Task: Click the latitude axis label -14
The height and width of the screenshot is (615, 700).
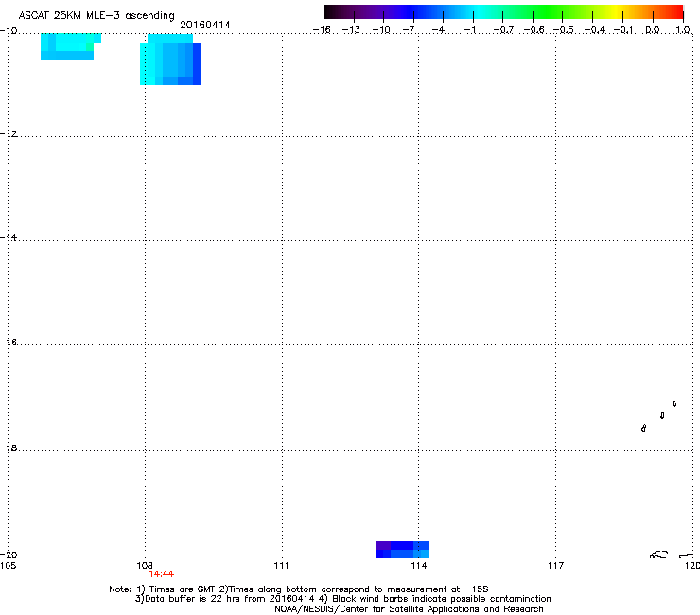Action: tap(9, 237)
